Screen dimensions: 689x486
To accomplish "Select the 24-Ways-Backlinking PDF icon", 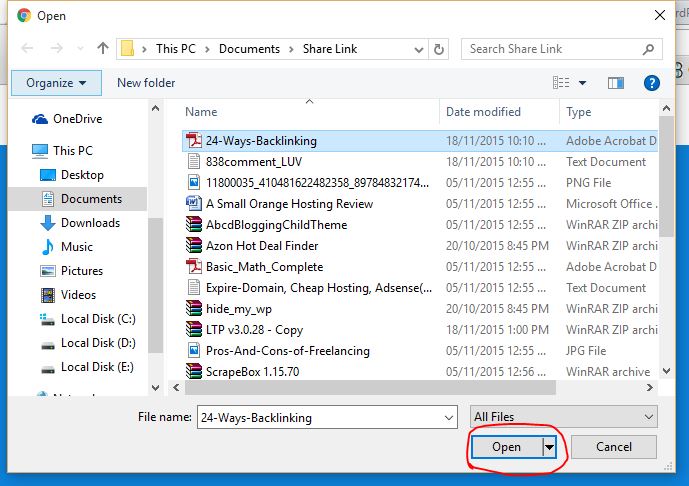I will point(193,141).
